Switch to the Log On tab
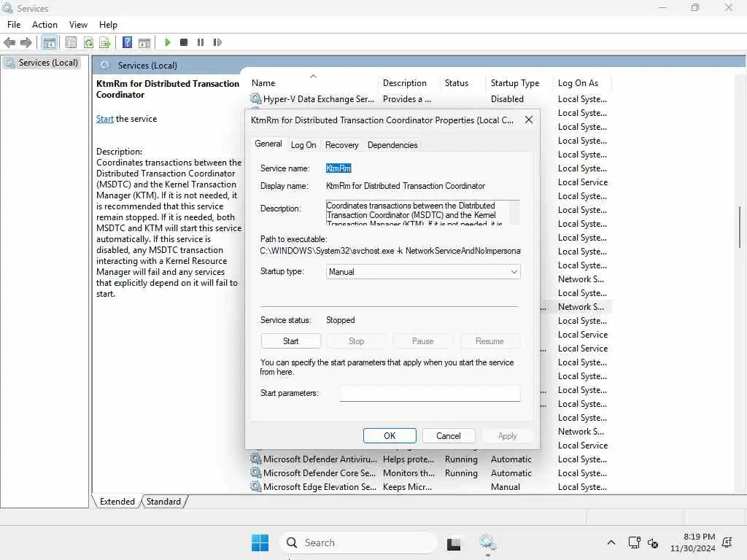 [x=303, y=145]
